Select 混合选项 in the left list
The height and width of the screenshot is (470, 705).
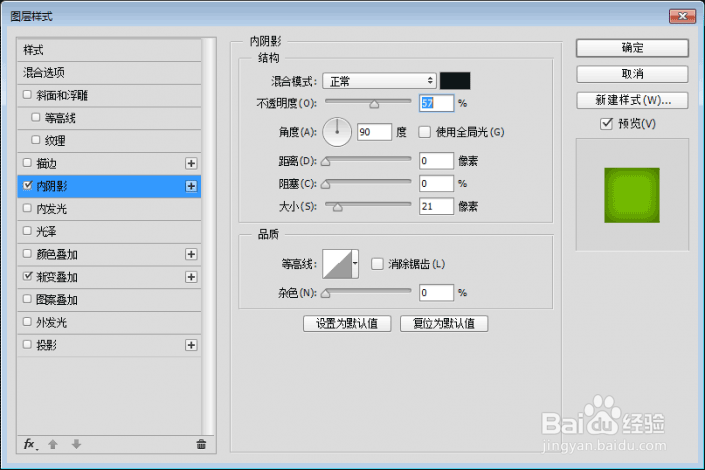point(109,73)
